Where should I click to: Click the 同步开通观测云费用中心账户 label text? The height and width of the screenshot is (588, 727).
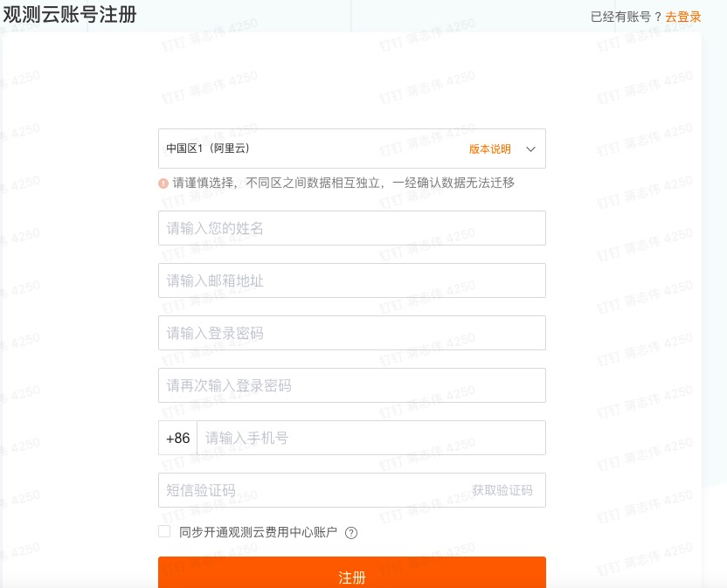(258, 532)
